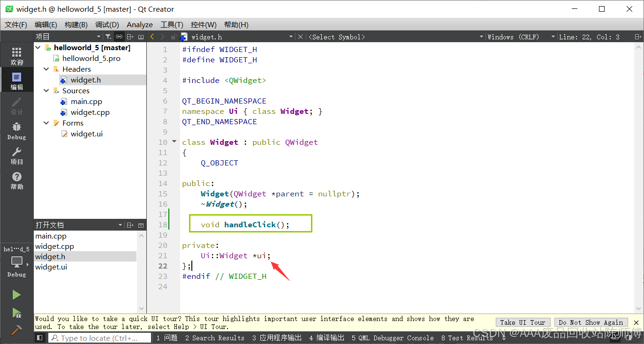This screenshot has height=344, width=644.
Task: Open the Analyze menu
Action: pos(140,24)
